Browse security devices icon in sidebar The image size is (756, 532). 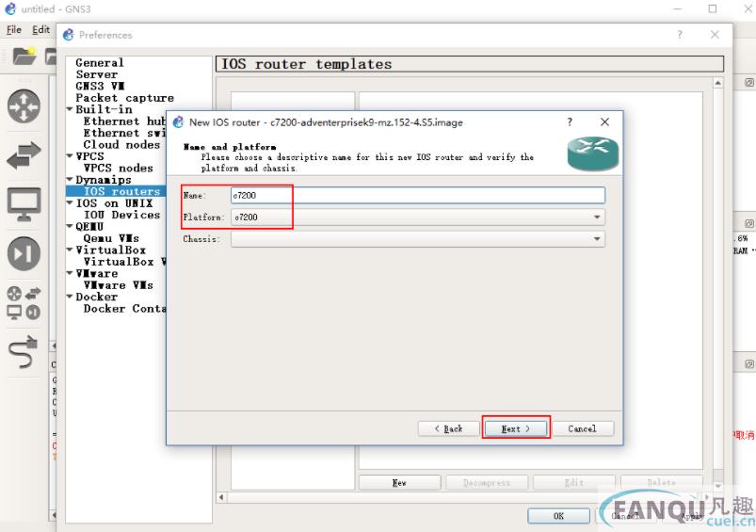pos(24,253)
